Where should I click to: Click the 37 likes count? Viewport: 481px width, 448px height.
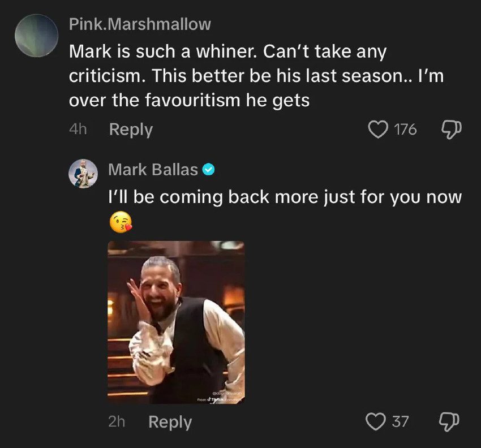click(400, 421)
